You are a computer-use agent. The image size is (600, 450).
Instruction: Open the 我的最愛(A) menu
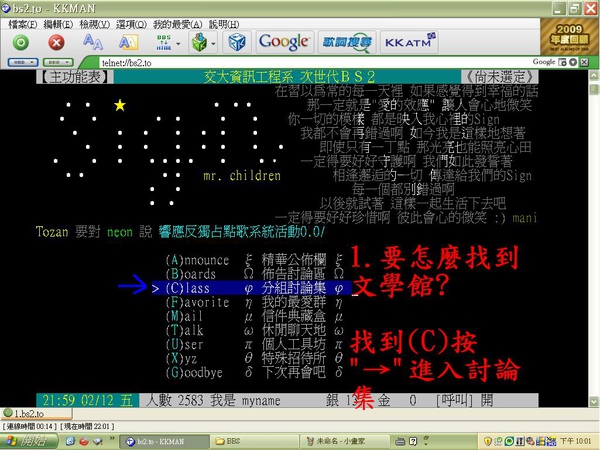(x=178, y=24)
